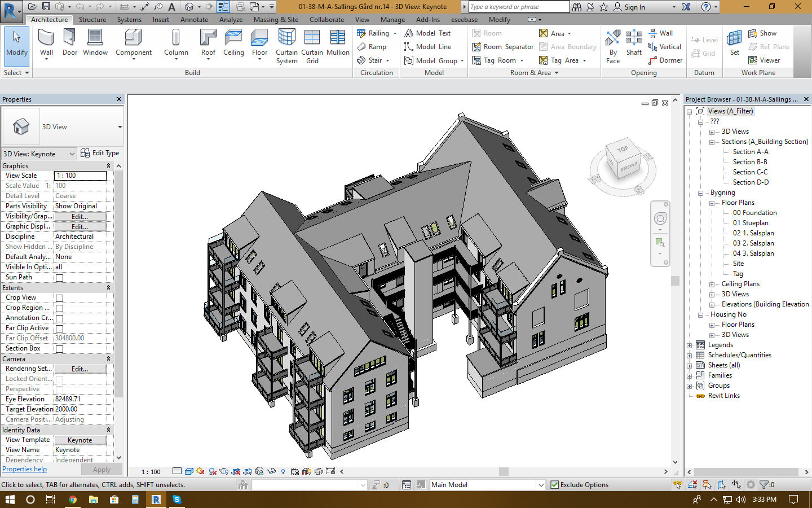812x508 pixels.
Task: Click Edit for Graphic Display Options
Action: pyautogui.click(x=80, y=227)
